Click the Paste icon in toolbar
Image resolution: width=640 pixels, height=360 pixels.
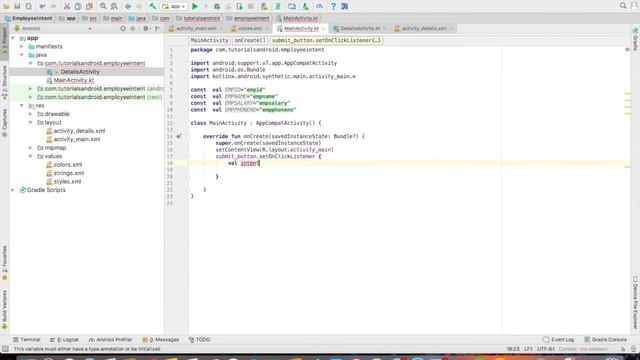89,6
